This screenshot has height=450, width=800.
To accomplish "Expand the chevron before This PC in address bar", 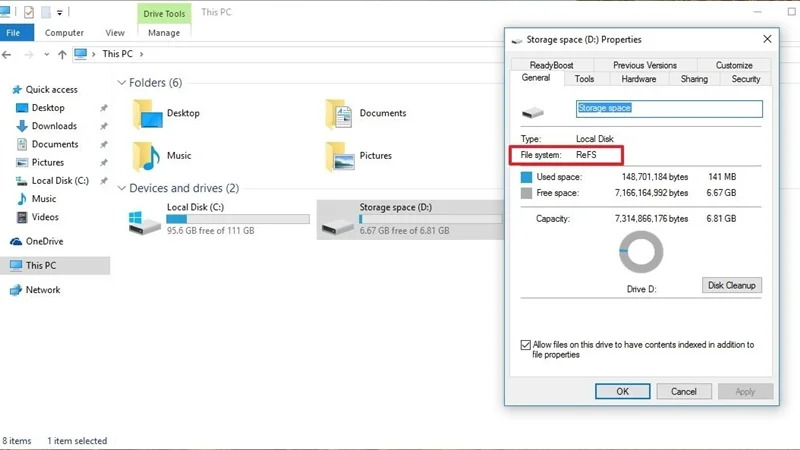I will click(x=93, y=54).
